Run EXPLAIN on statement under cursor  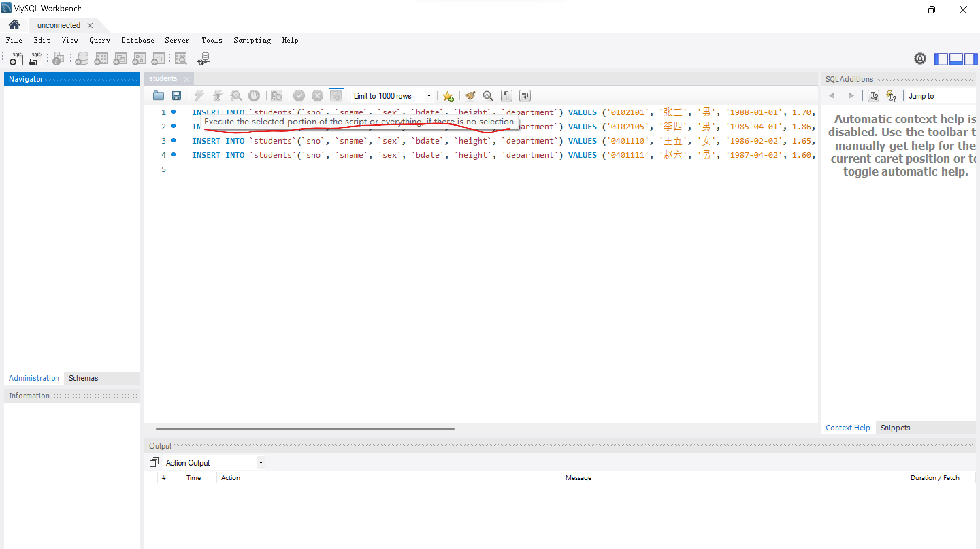coord(236,96)
